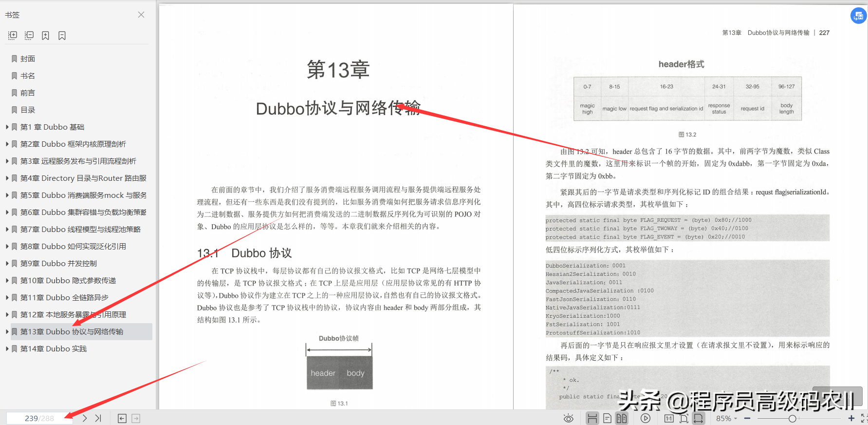Image resolution: width=868 pixels, height=425 pixels.
Task: Go forward to next view
Action: click(136, 418)
